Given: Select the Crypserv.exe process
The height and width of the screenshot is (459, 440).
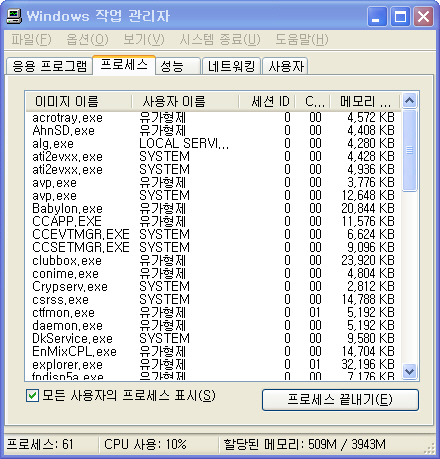Looking at the screenshot, I should tap(213, 287).
